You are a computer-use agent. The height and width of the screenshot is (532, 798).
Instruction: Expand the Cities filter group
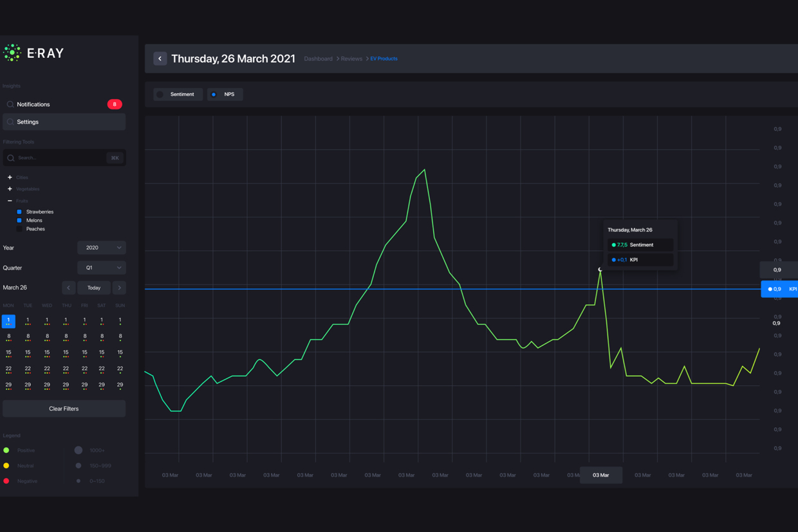click(10, 178)
